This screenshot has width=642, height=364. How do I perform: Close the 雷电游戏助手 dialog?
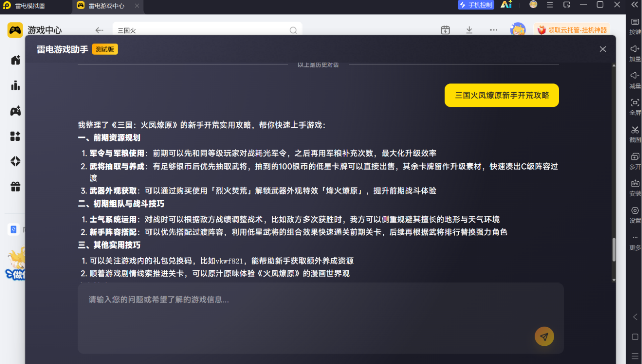tap(602, 49)
